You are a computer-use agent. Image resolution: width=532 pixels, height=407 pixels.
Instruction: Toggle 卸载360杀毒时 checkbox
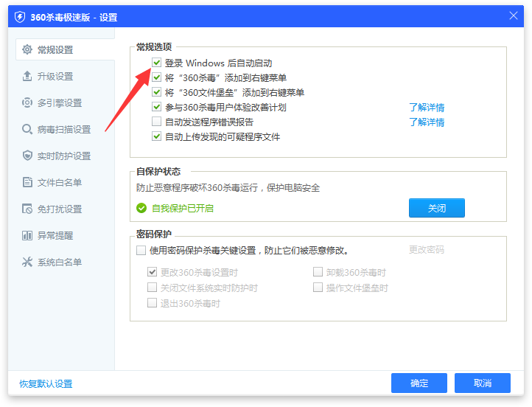pos(318,272)
